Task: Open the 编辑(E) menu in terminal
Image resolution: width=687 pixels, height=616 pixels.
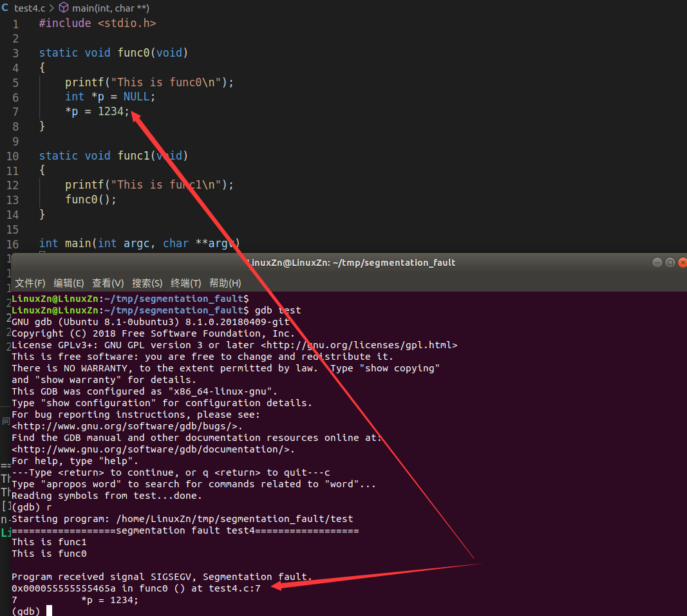Action: point(68,283)
